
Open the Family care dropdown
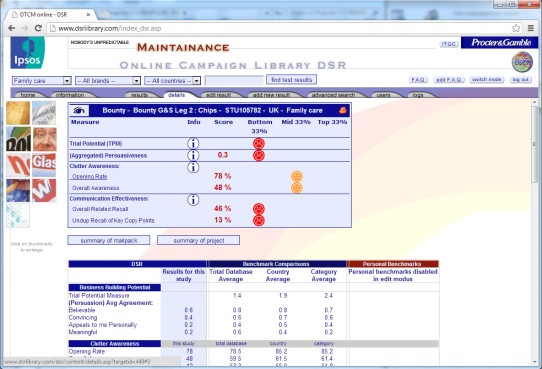41,81
